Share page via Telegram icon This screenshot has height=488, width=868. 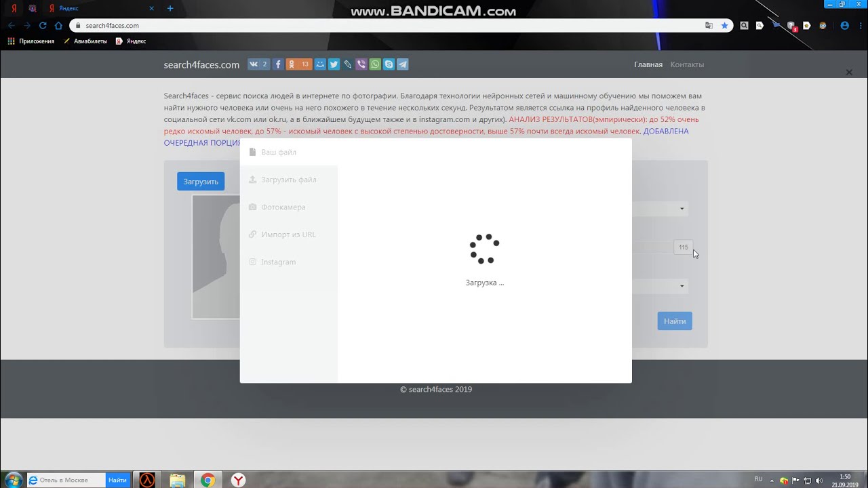pos(403,64)
